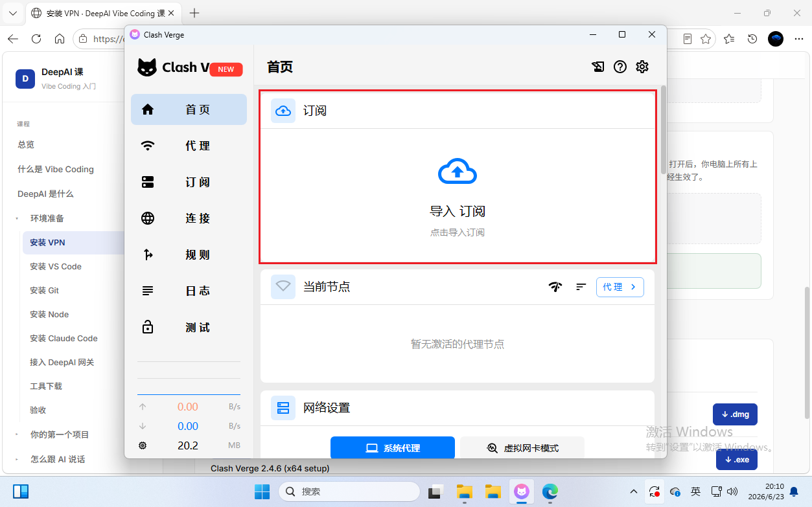Screen dimensions: 812x507
Task: Go to the 订阅 page in the sidebar
Action: point(189,182)
